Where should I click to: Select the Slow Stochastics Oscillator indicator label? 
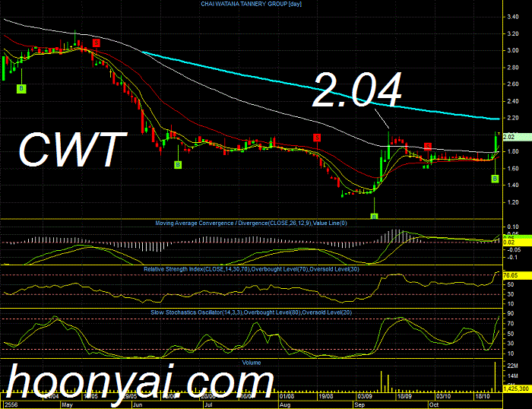(x=251, y=312)
